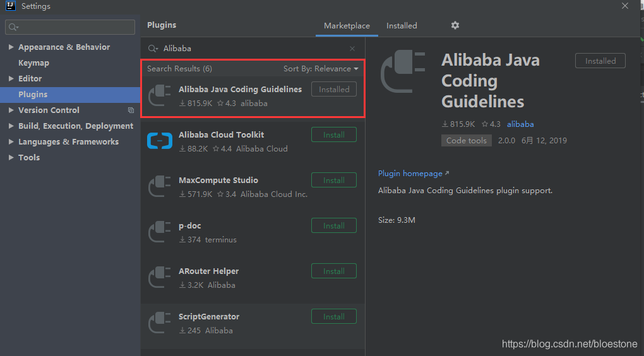Expand the Build, Execution, Deployment section
Viewport: 644px width, 356px height.
[11, 126]
